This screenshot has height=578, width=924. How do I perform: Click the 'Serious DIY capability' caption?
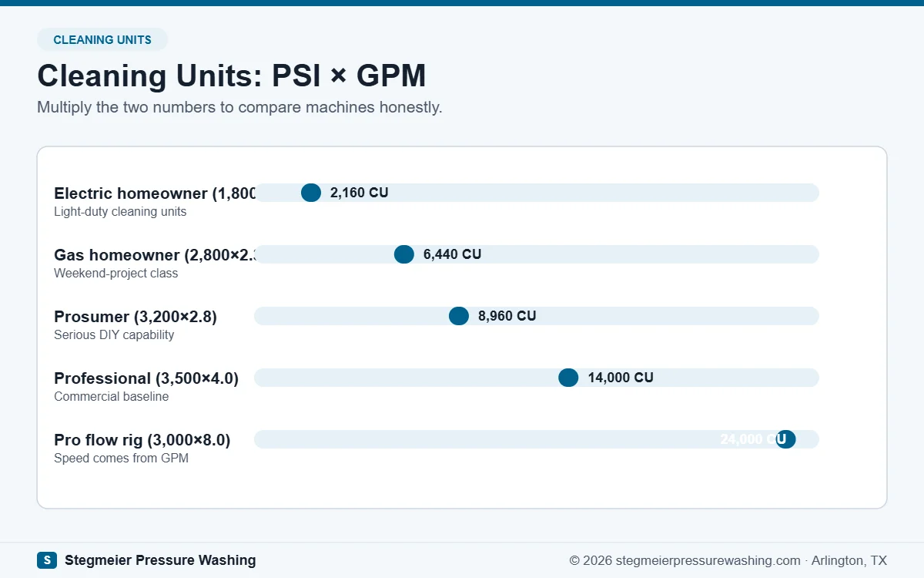coord(114,334)
